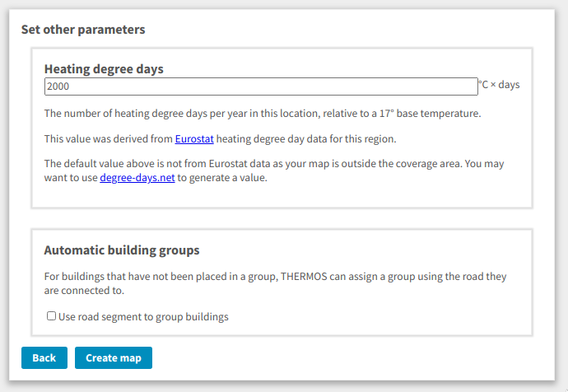Click the 'outside the coverage area' notice paragraph
Screen dimensions: 568x392
(274, 170)
